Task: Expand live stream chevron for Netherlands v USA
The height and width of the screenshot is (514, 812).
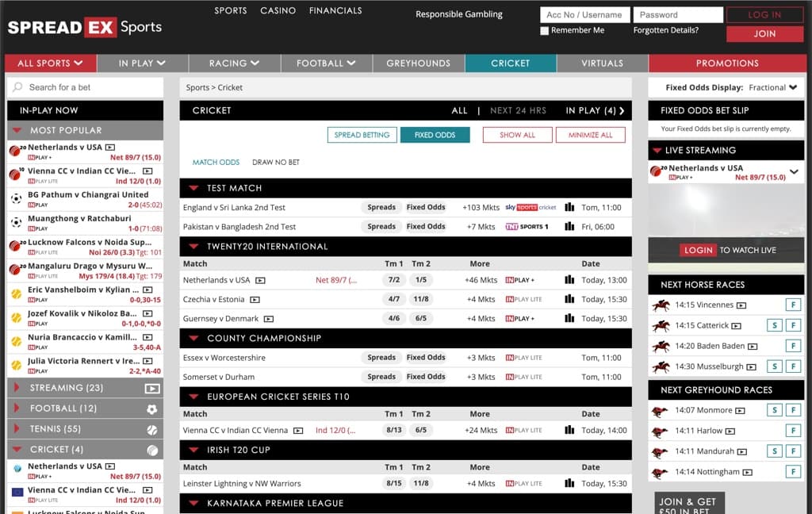Action: tap(794, 171)
